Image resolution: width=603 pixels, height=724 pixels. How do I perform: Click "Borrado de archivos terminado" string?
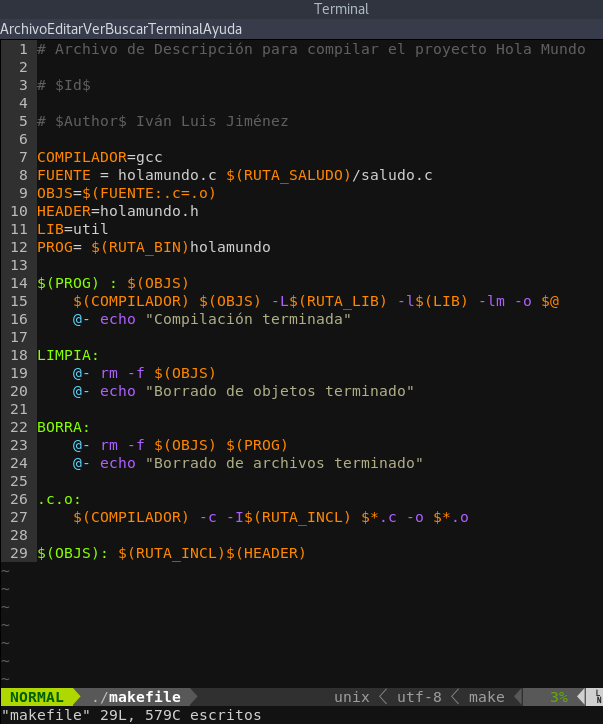(284, 463)
